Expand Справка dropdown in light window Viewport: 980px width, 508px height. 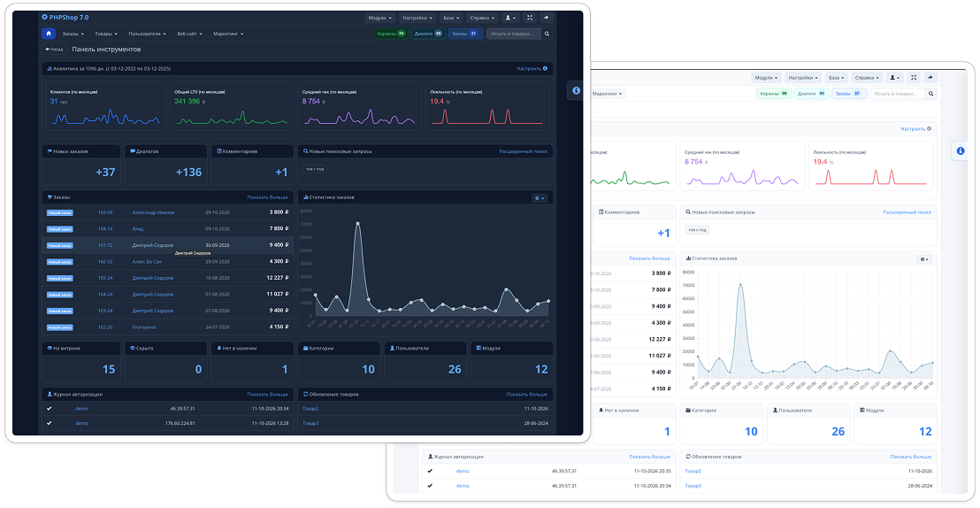pyautogui.click(x=868, y=78)
